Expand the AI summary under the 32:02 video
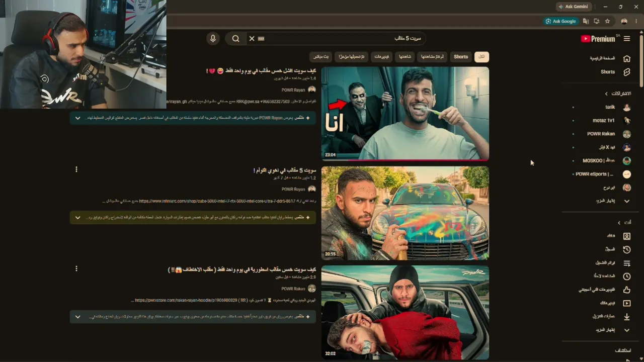The height and width of the screenshot is (362, 644). (77, 317)
